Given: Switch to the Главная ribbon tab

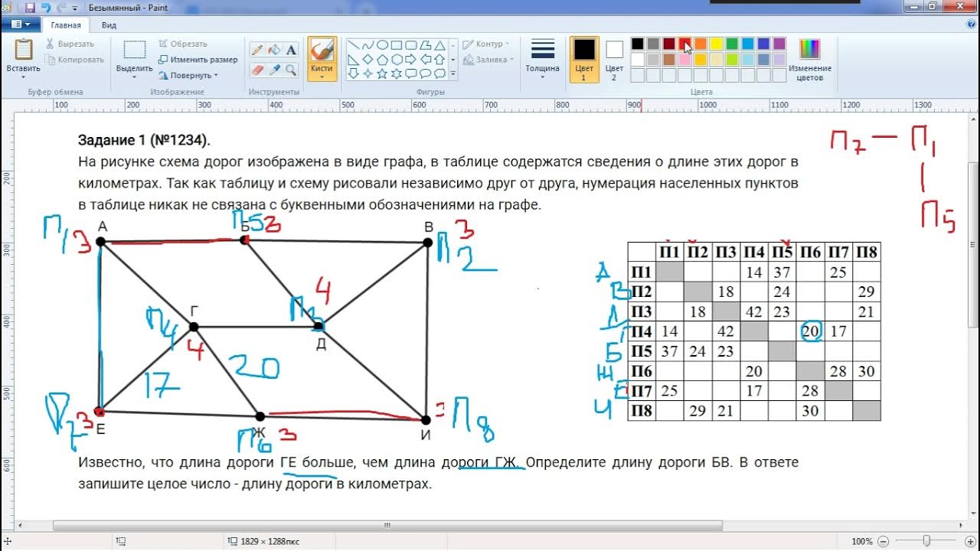Looking at the screenshot, I should coord(66,24).
